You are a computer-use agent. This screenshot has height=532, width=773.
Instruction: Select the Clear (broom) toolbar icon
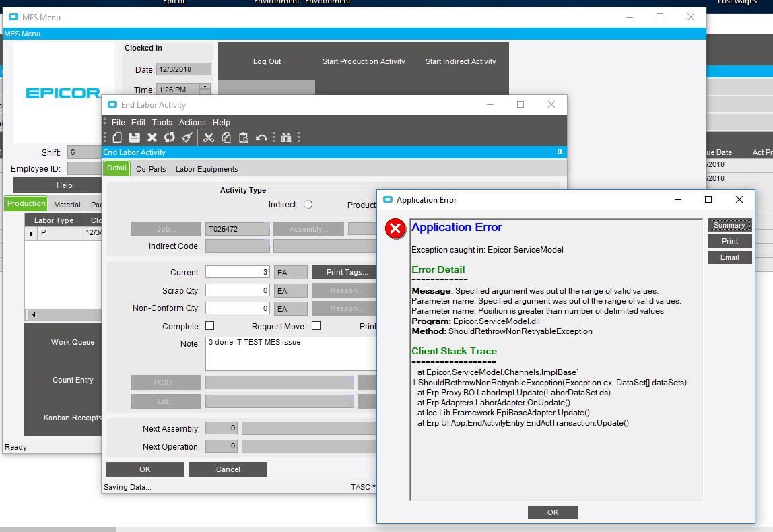pyautogui.click(x=187, y=137)
